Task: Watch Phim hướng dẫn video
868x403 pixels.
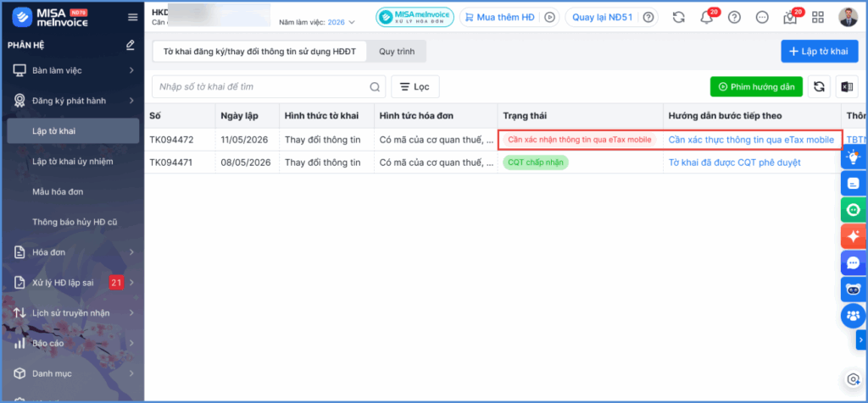Action: pos(756,87)
